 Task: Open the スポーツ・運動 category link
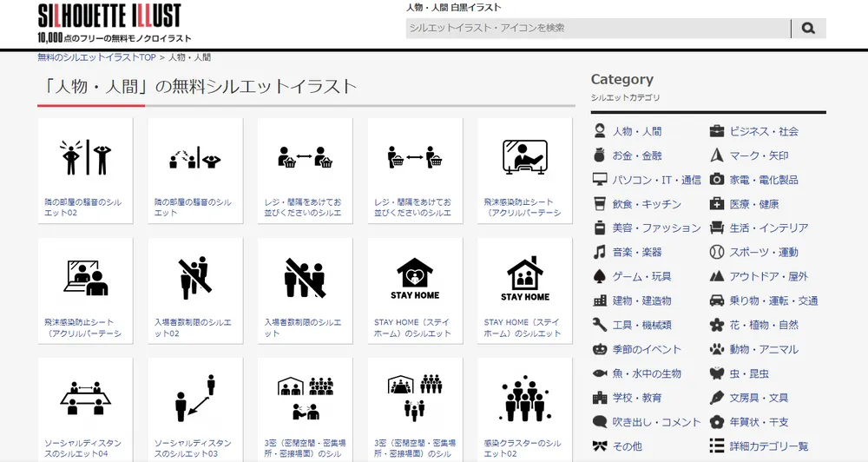tap(764, 252)
